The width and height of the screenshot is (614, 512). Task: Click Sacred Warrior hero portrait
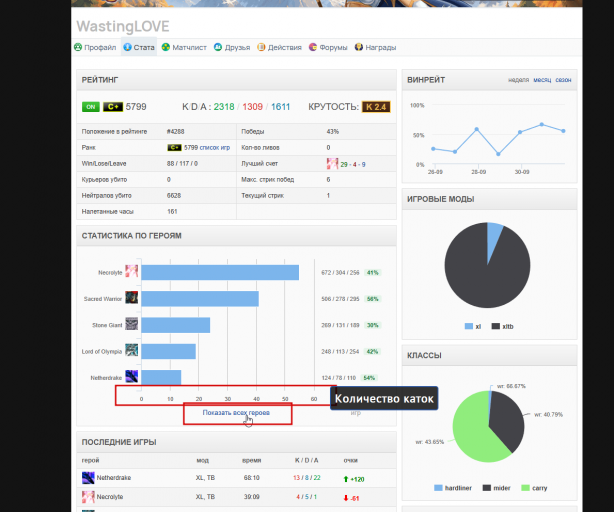click(132, 298)
